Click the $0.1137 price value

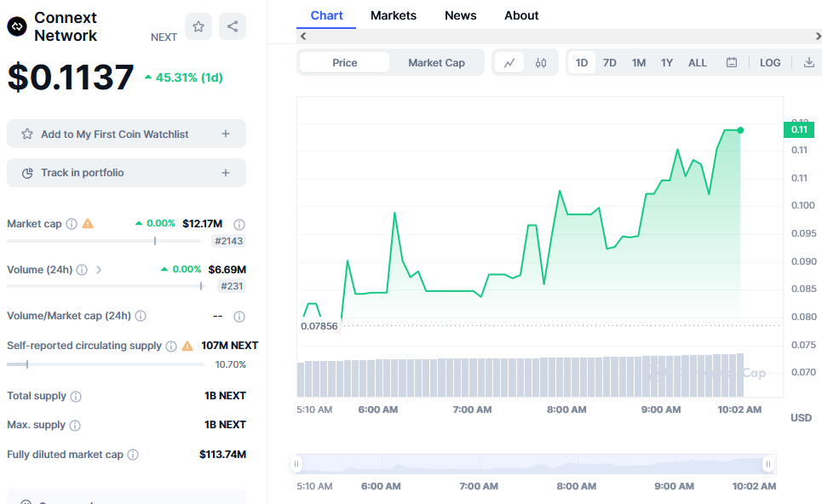[71, 77]
